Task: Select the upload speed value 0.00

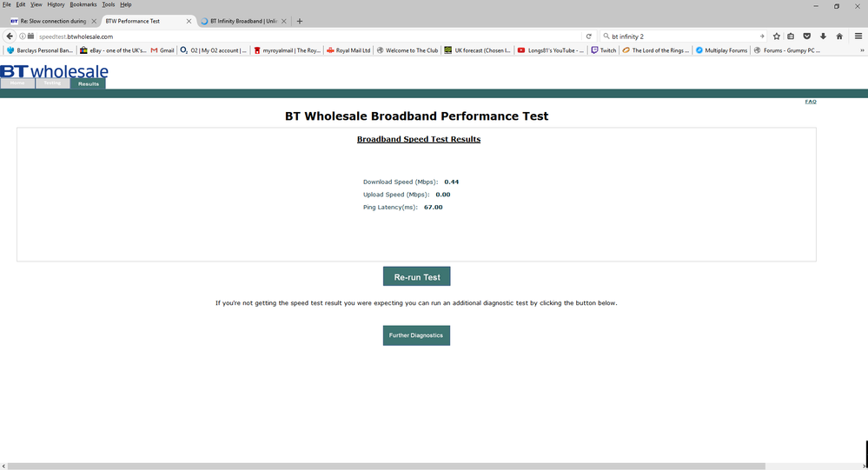Action: tap(443, 195)
